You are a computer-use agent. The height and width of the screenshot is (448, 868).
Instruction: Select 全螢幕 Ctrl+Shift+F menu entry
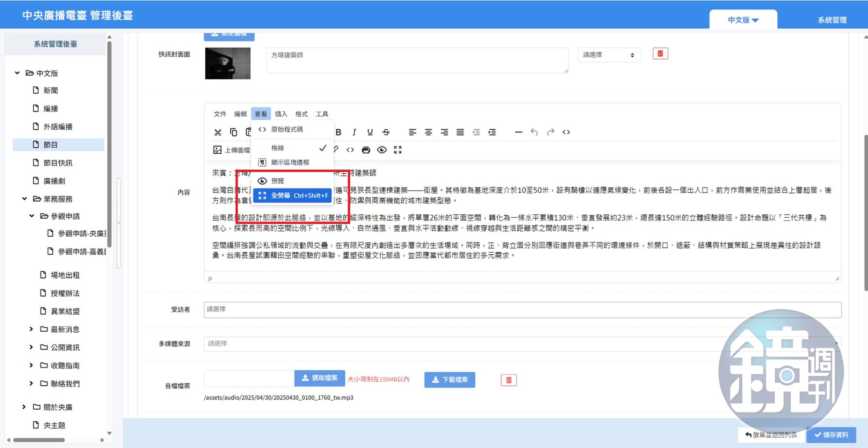pos(292,195)
